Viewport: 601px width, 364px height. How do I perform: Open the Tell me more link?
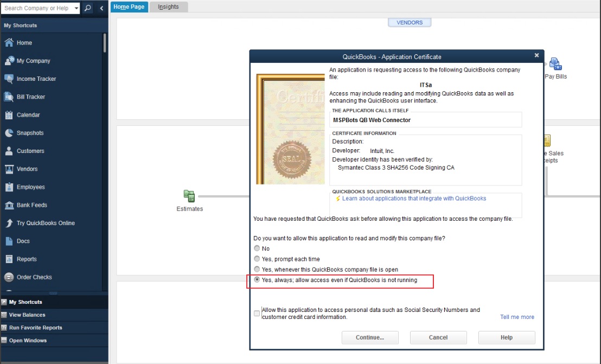(x=517, y=317)
